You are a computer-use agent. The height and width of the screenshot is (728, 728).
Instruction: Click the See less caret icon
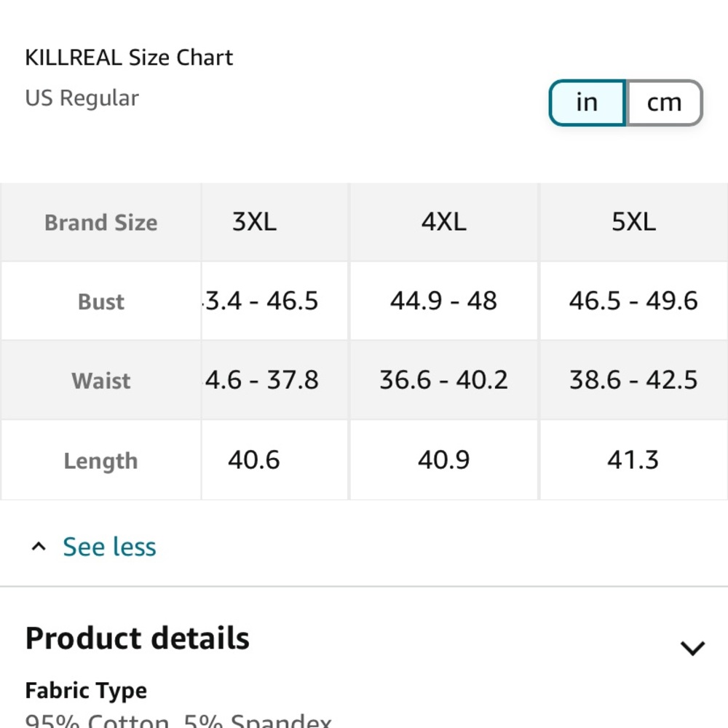click(x=39, y=547)
